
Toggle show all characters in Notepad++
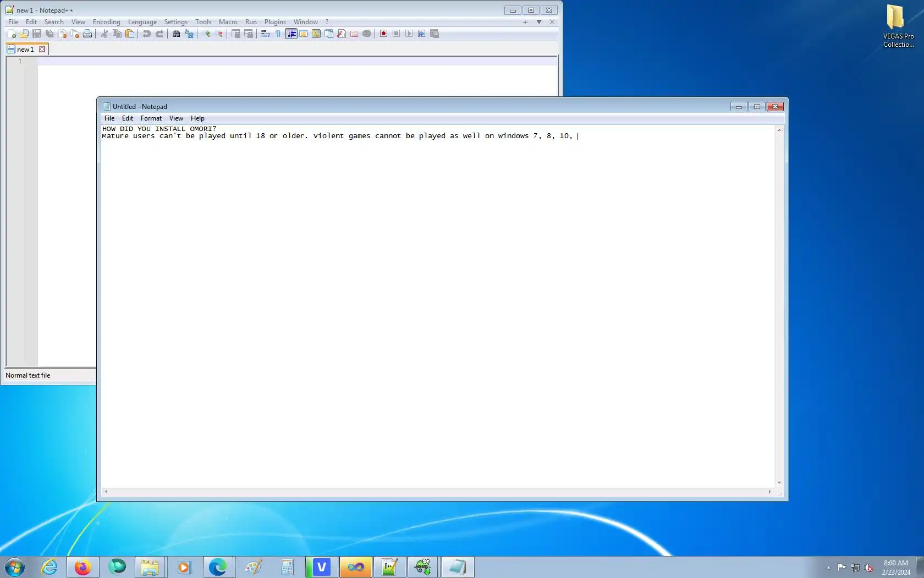[278, 34]
